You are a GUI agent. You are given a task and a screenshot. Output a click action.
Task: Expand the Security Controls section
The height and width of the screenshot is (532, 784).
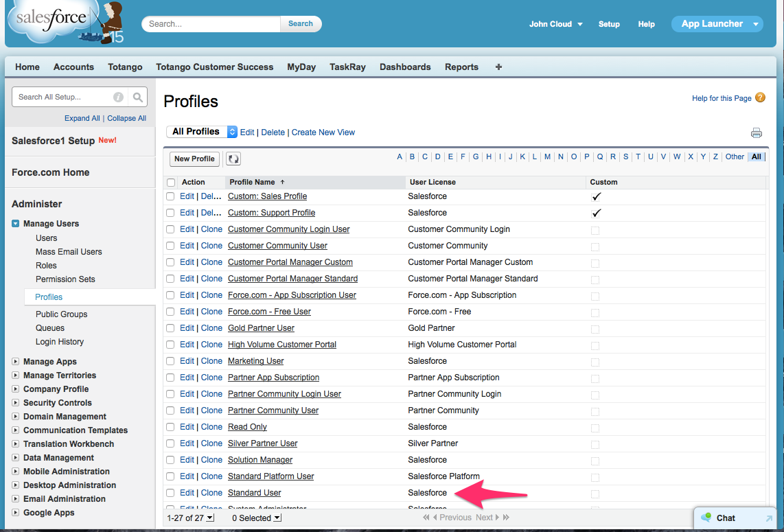[x=16, y=402]
